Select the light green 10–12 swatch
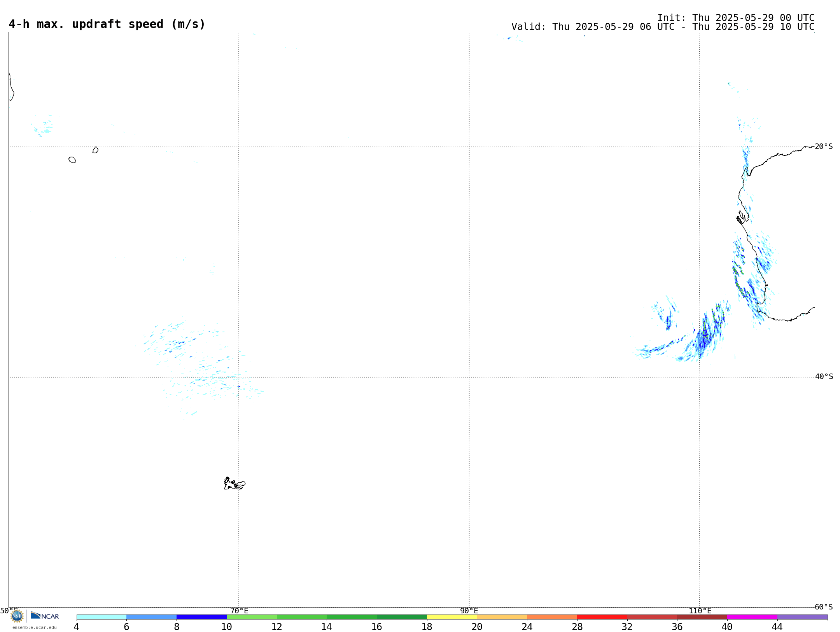Viewport: 840px width, 632px height. pyautogui.click(x=252, y=617)
